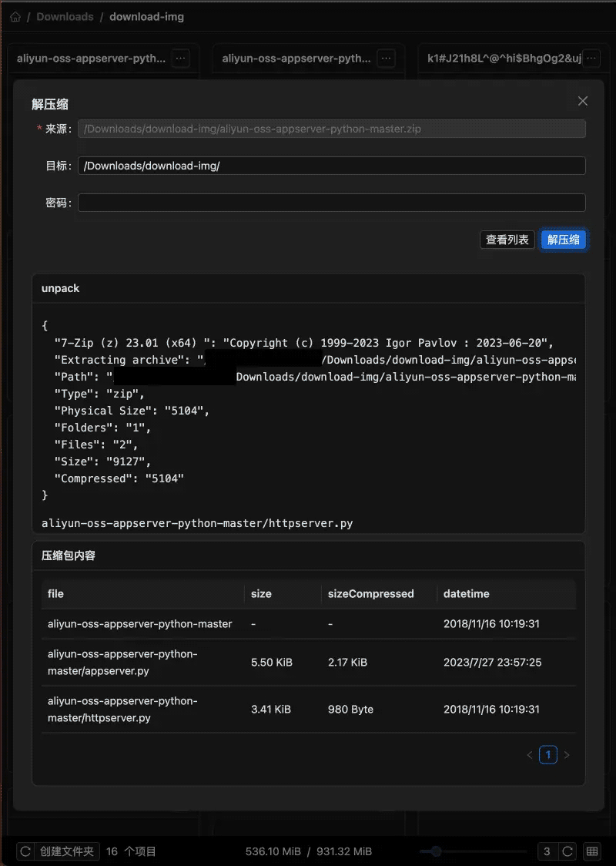Click the 5.50 KiB size cell

pyautogui.click(x=283, y=662)
